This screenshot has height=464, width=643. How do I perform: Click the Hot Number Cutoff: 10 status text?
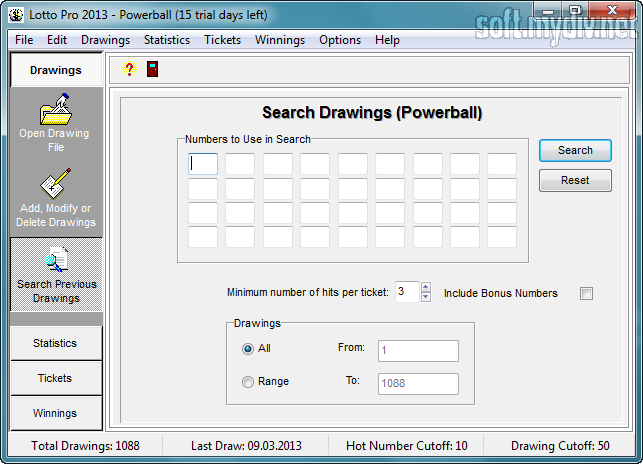click(x=406, y=446)
